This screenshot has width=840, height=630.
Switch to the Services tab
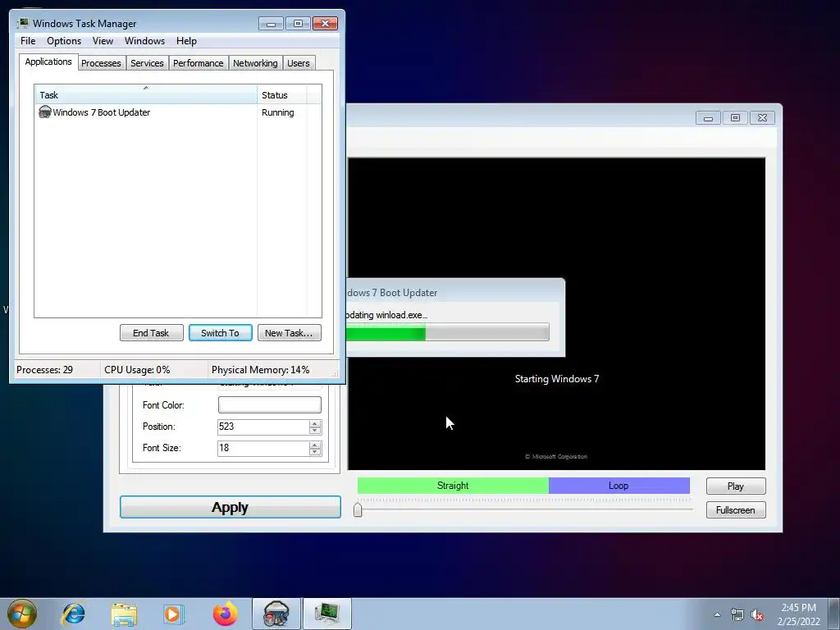(147, 63)
